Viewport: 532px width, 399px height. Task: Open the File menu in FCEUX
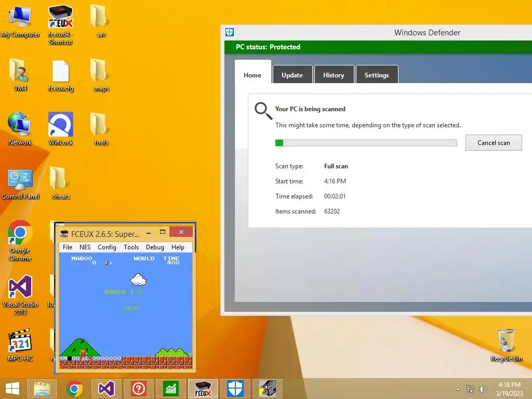[x=68, y=247]
